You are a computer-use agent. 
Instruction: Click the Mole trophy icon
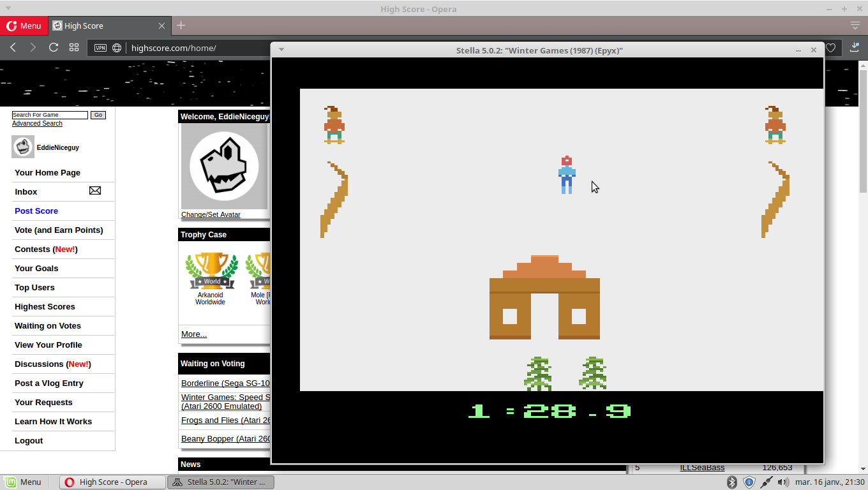258,271
